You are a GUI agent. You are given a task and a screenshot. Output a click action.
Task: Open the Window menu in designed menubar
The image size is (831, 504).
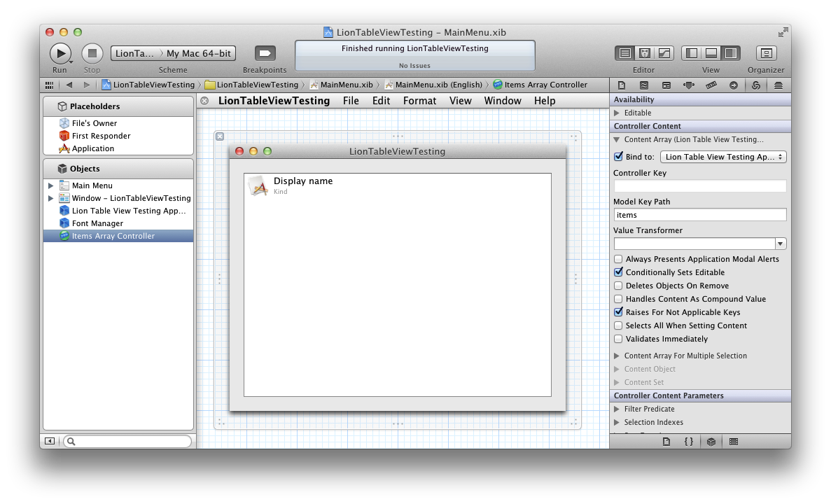coord(503,101)
